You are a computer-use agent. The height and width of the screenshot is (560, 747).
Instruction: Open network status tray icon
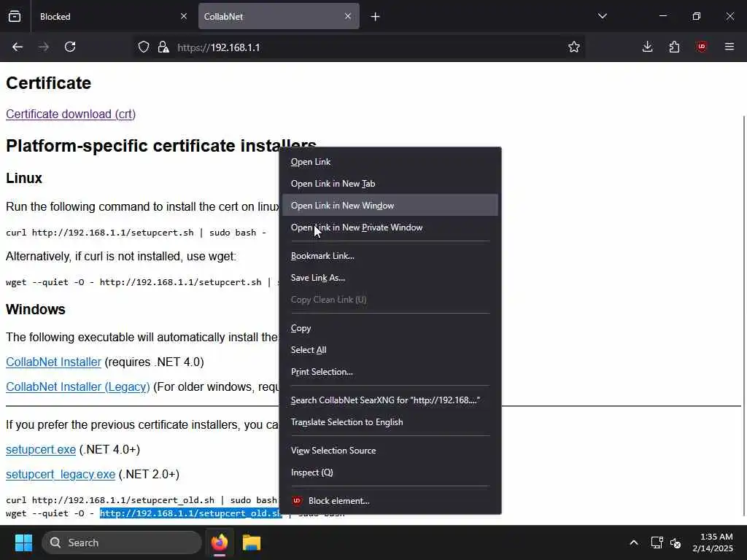tap(657, 542)
